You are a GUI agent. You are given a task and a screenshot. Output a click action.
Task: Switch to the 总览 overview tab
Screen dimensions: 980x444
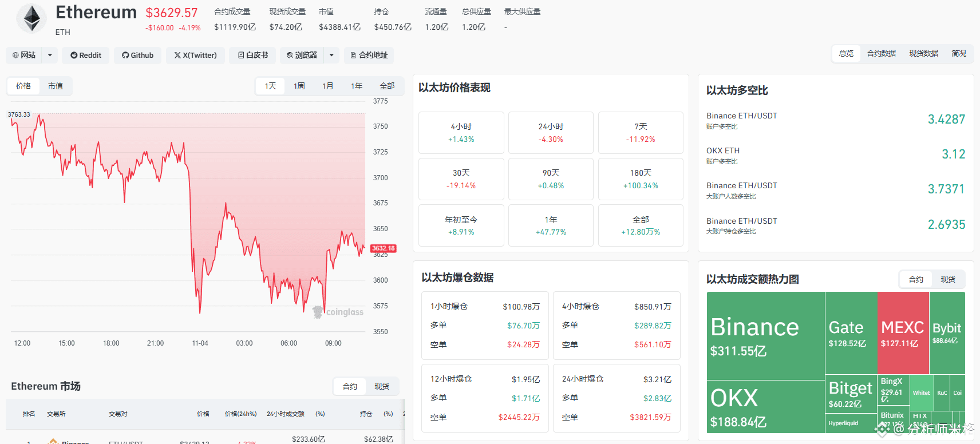[846, 53]
